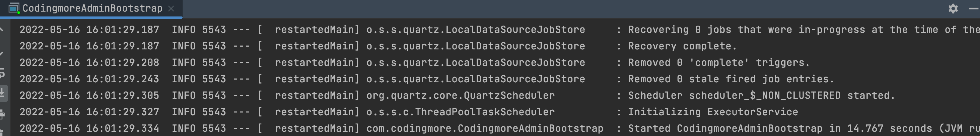Click the "Recovery complete." log message
Image resolution: width=980 pixels, height=136 pixels.
pyautogui.click(x=682, y=46)
